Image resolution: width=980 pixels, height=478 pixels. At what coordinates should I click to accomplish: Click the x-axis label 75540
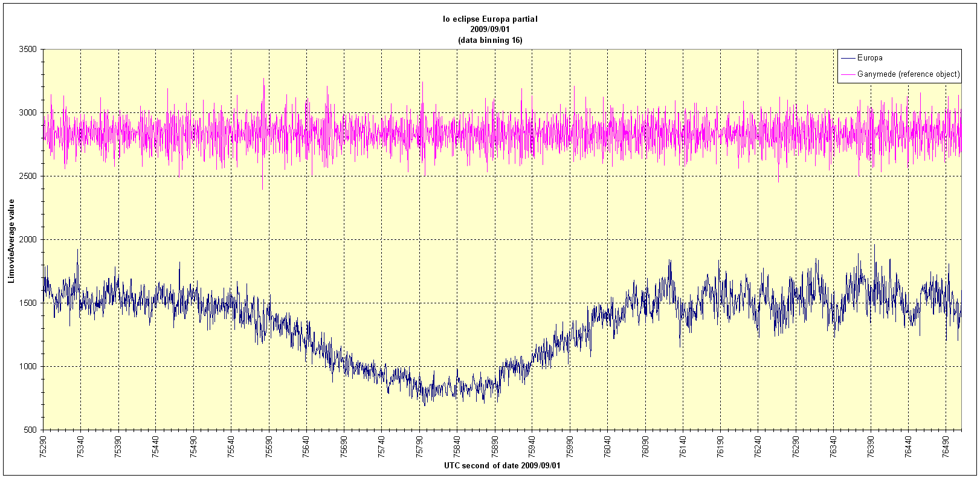(231, 446)
